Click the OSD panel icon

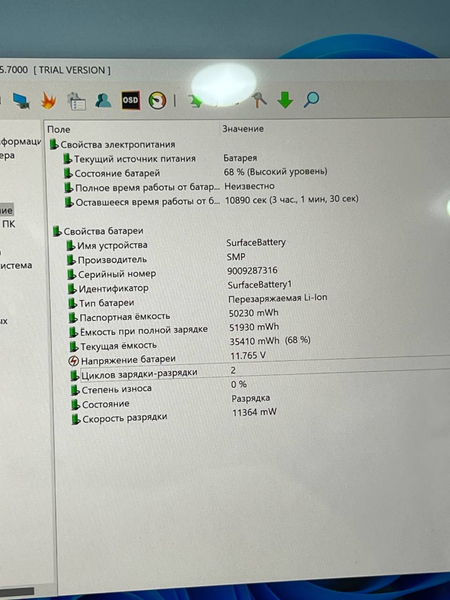tap(130, 100)
